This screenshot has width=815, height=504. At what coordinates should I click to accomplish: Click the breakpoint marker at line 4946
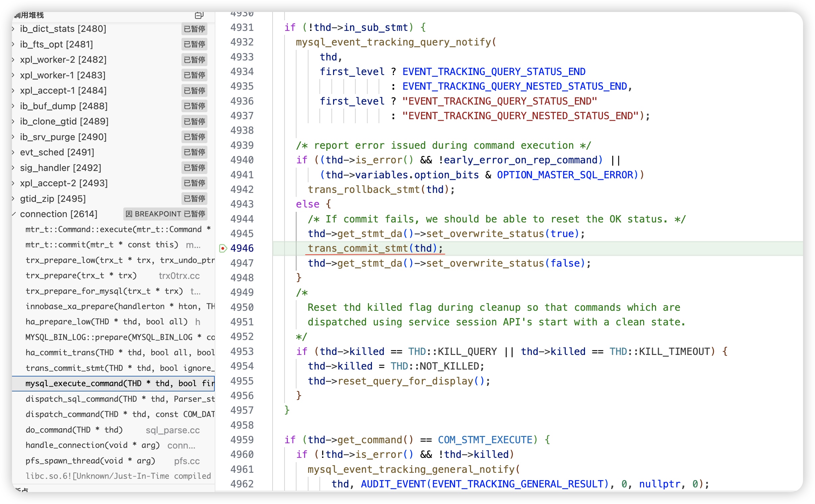(x=223, y=248)
